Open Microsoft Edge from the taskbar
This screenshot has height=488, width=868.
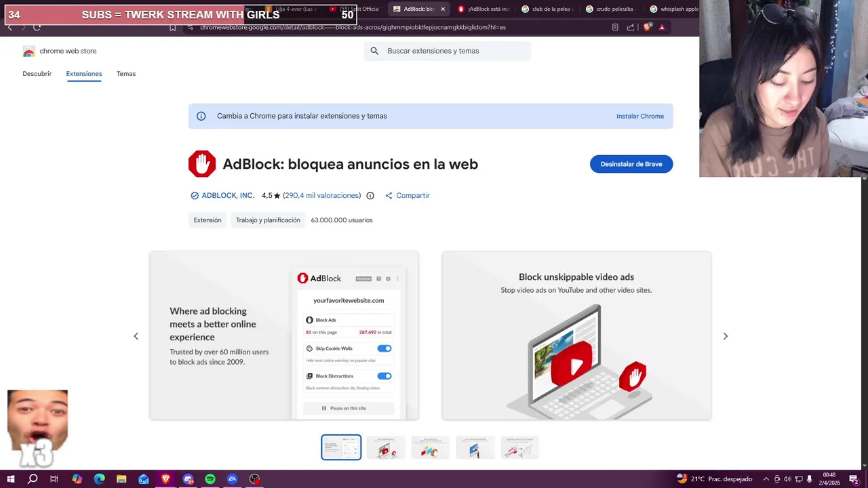(x=99, y=479)
